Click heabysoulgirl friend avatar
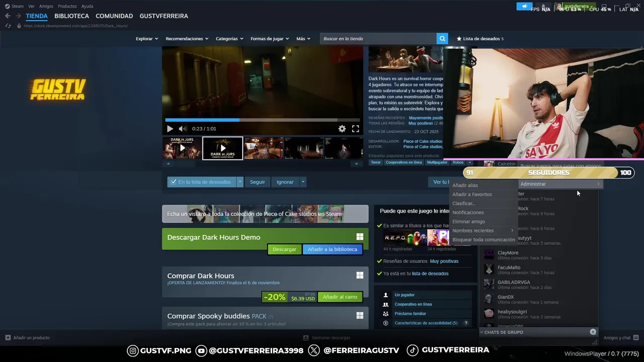 (489, 314)
